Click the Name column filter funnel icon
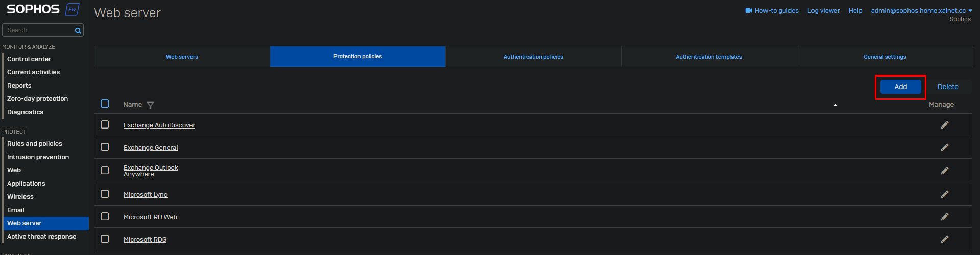The height and width of the screenshot is (255, 980). tap(150, 105)
